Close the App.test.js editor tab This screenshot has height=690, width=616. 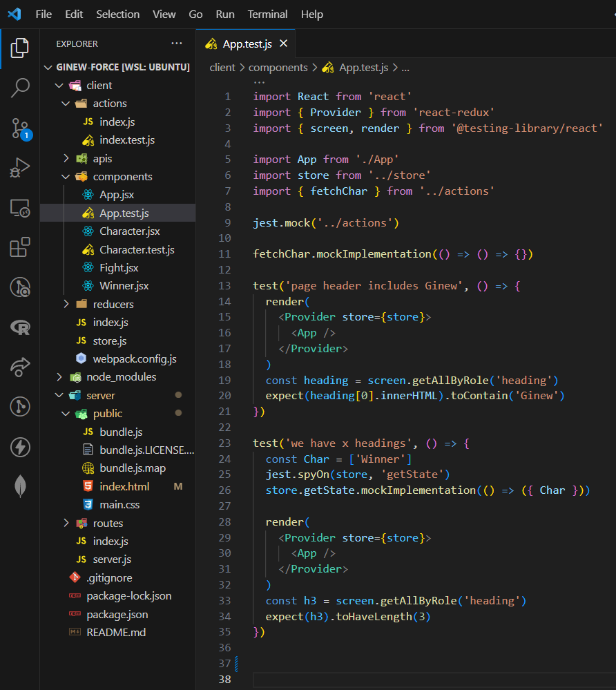[283, 44]
